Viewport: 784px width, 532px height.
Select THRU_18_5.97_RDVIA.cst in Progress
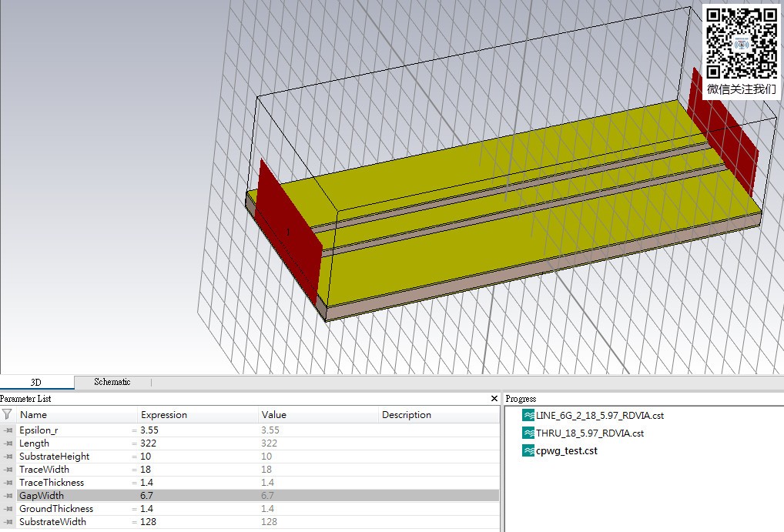(x=589, y=433)
